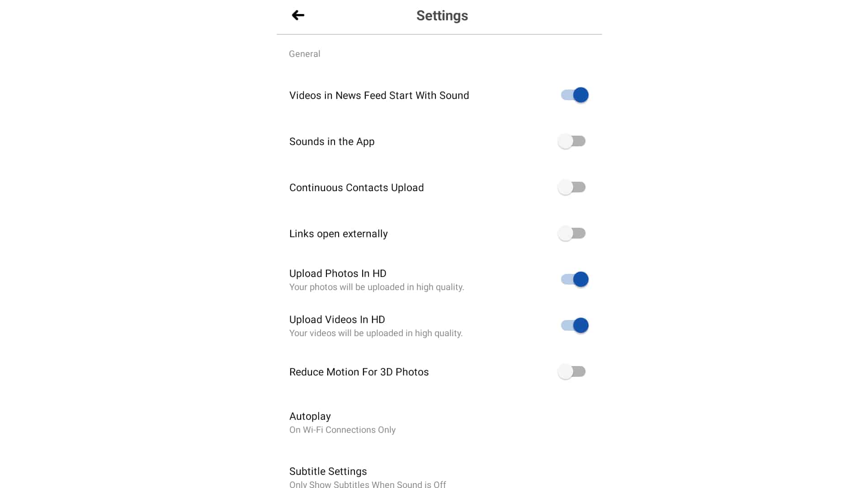
Task: Click the "Links open externally" label text
Action: [338, 234]
